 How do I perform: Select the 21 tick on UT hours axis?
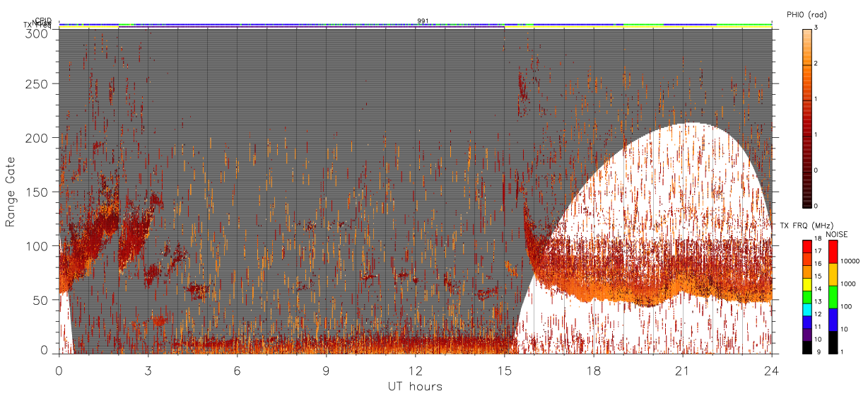682,371
